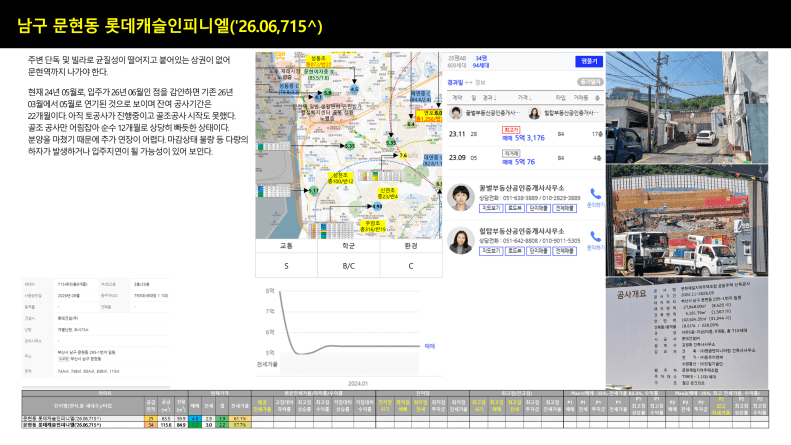
Task: Click the swap arrows between 경과일 and 정보
Action: (469, 82)
